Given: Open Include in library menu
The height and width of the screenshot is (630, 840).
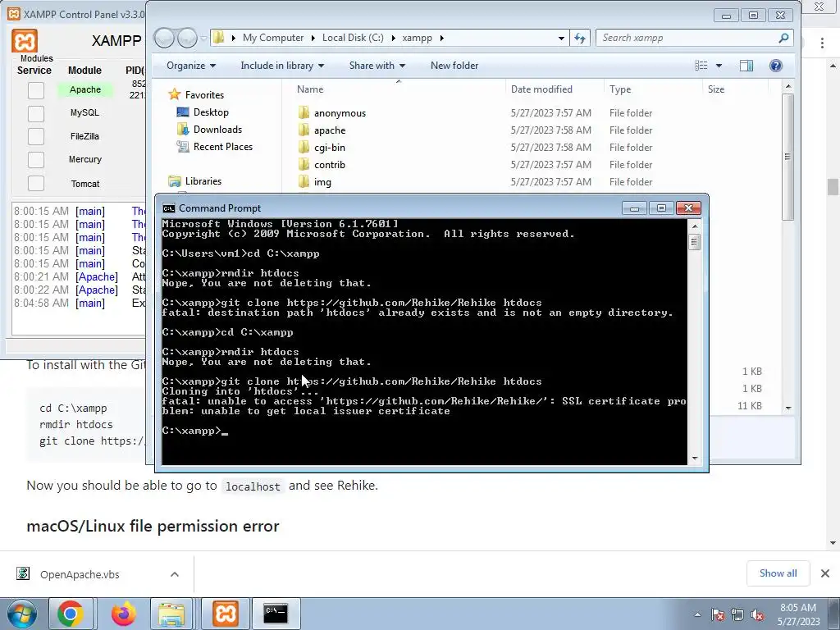Looking at the screenshot, I should [282, 66].
